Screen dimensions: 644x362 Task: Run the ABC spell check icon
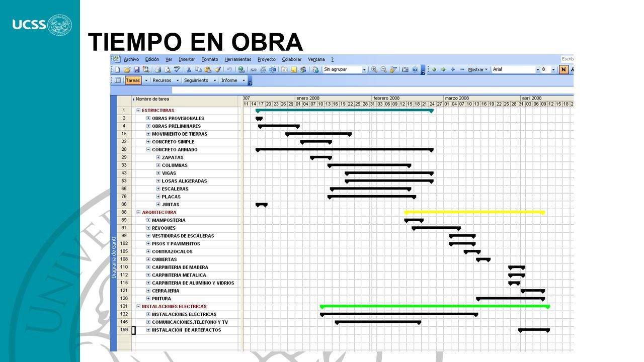point(177,69)
